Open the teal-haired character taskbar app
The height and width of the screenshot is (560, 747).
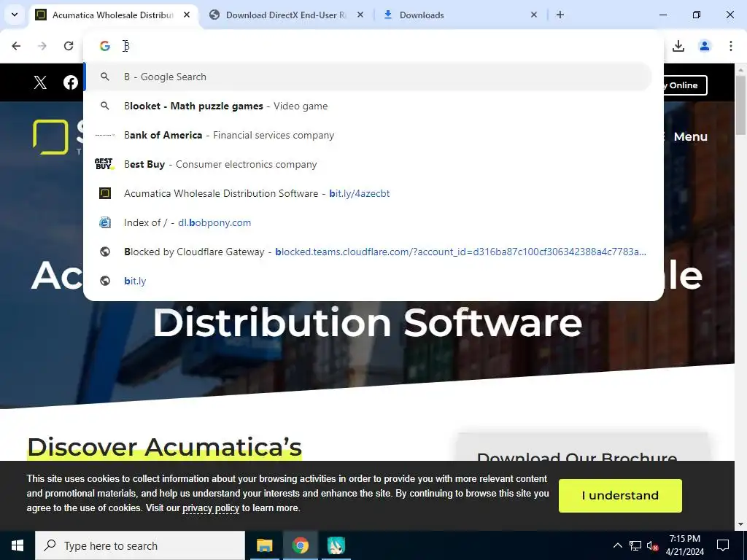point(336,545)
